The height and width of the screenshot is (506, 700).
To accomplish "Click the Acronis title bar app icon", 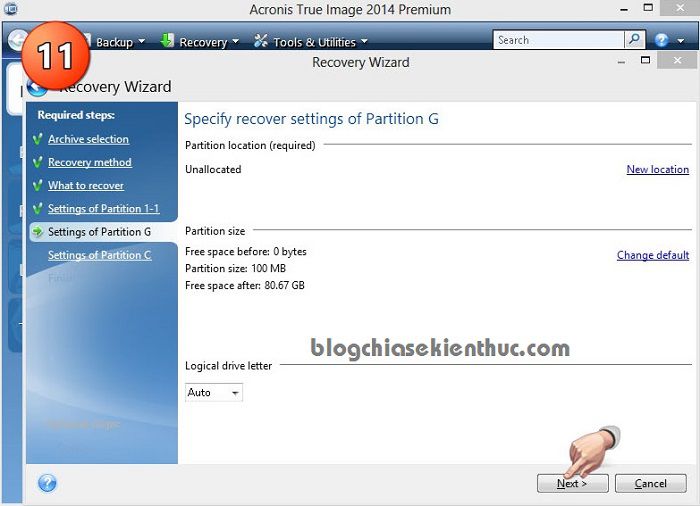I will pyautogui.click(x=10, y=9).
